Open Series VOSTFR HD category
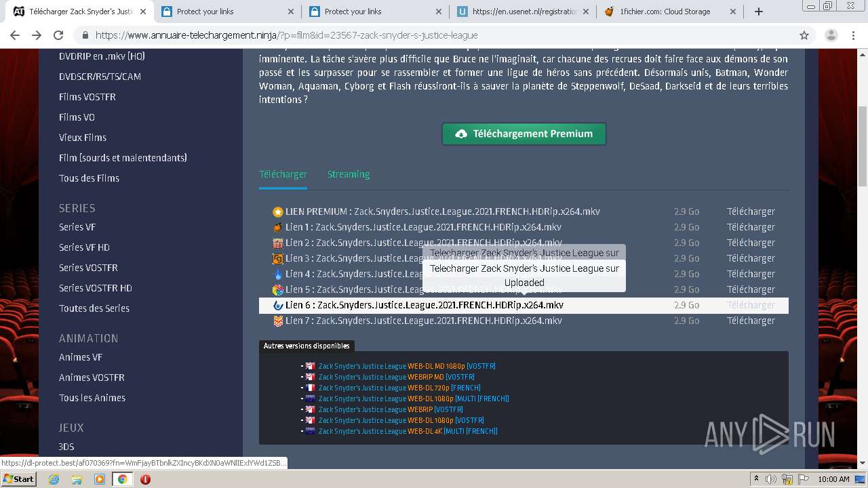 (x=96, y=288)
